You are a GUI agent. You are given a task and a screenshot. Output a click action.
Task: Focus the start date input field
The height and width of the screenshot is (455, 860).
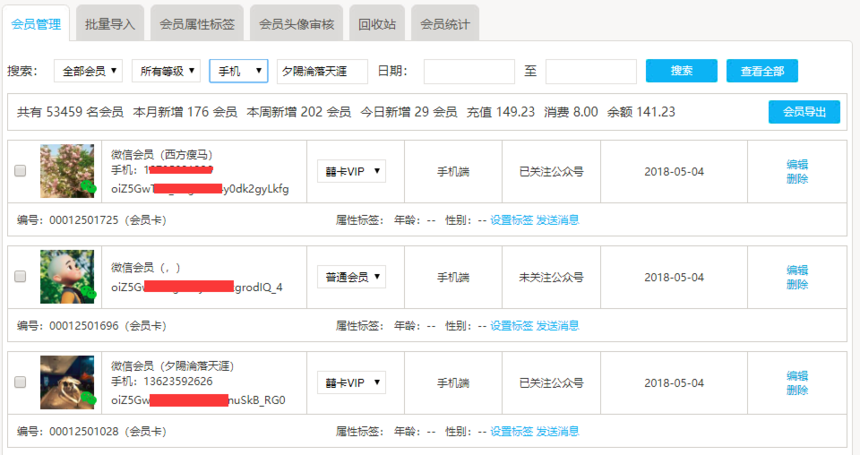click(x=469, y=71)
